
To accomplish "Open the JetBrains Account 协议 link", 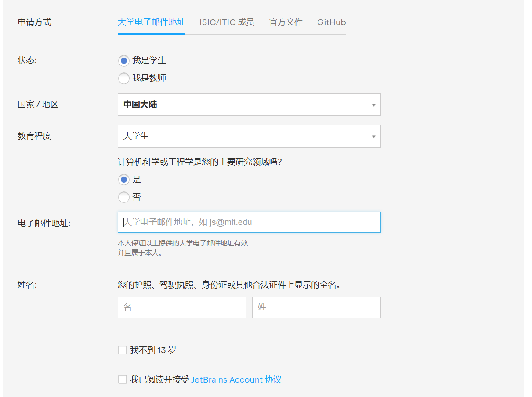I will (236, 379).
